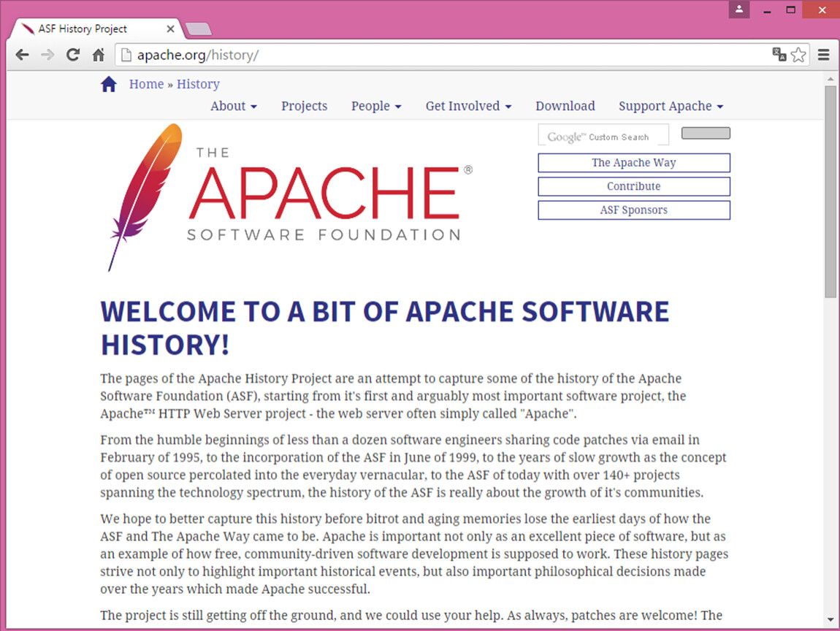Expand the People dropdown menu
Viewport: 840px width, 631px height.
pyautogui.click(x=376, y=106)
